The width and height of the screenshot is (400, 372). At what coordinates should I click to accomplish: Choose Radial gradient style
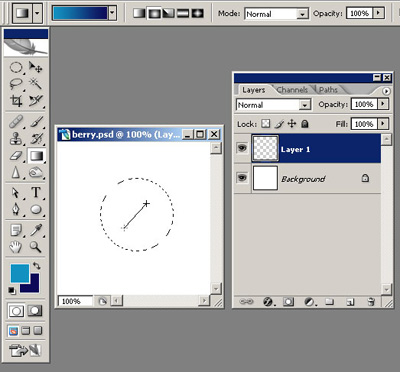154,13
